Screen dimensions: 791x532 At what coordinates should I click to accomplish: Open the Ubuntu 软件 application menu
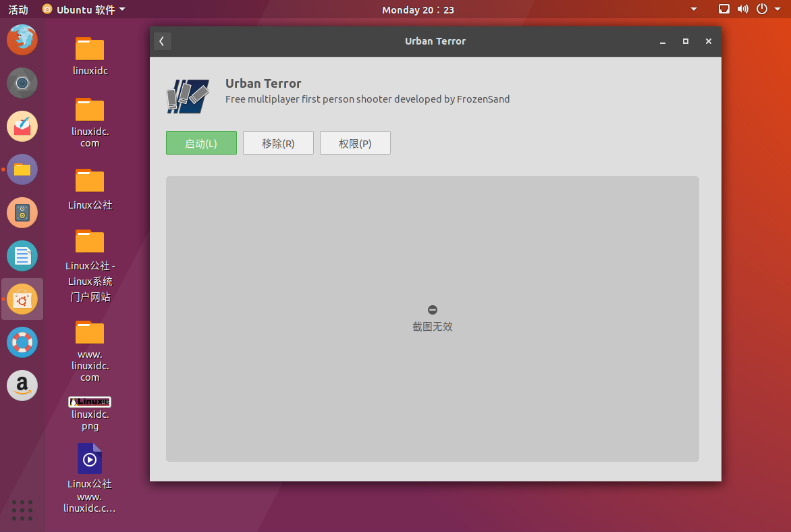[84, 9]
